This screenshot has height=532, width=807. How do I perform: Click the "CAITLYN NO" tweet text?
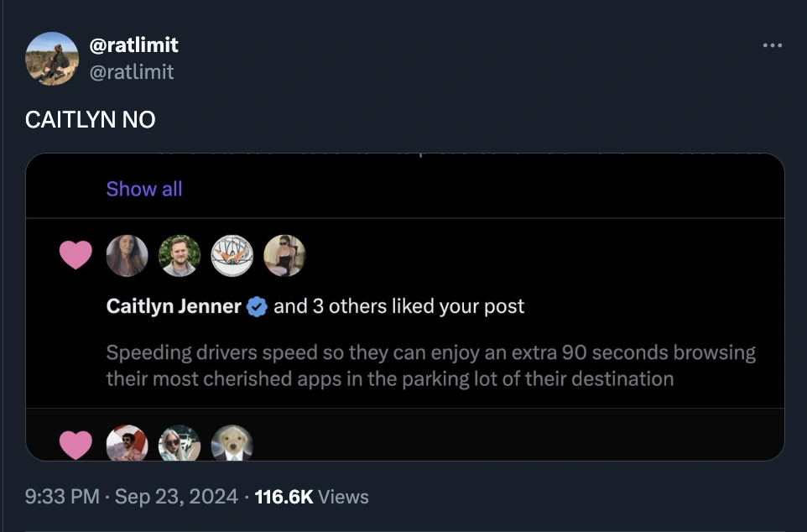(x=91, y=119)
